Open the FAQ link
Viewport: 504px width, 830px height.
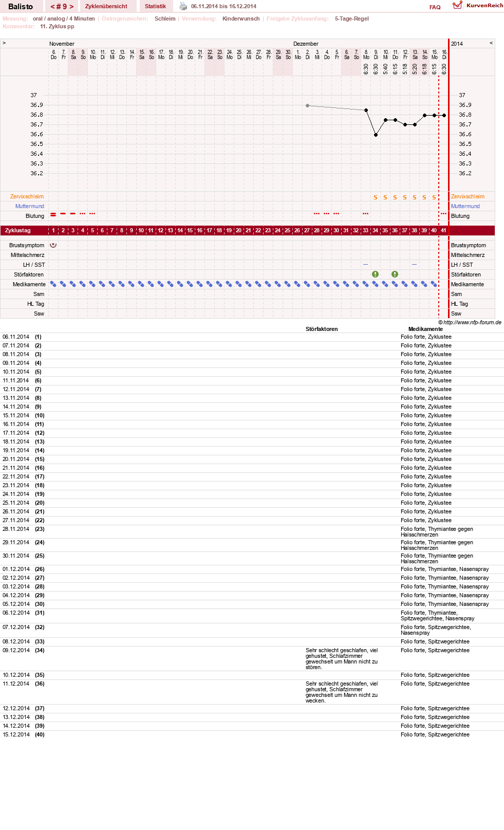click(x=435, y=7)
